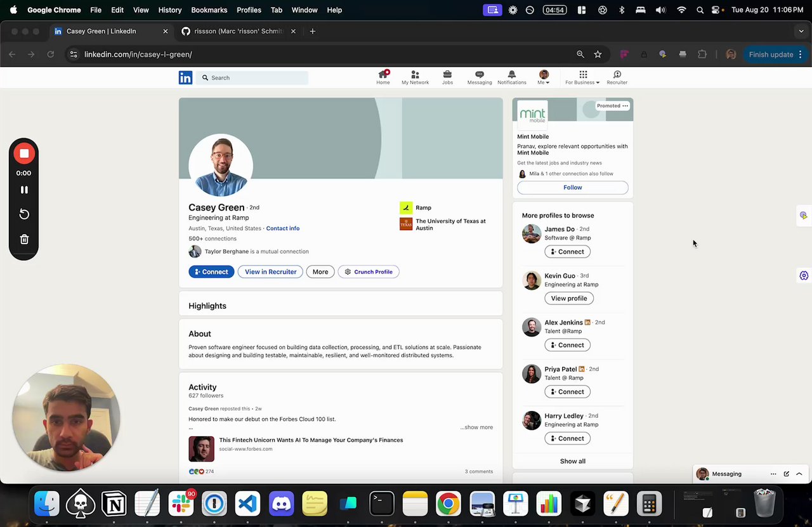Connect with Alex Jenkins

pos(567,345)
